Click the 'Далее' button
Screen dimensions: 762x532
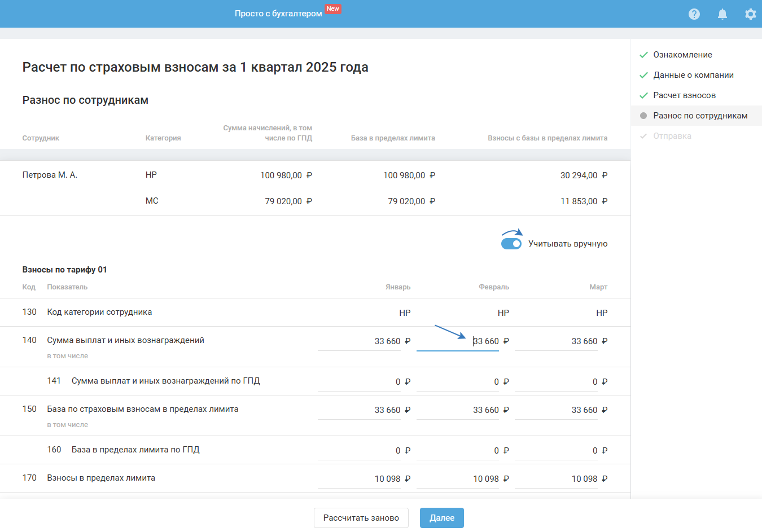pyautogui.click(x=441, y=518)
